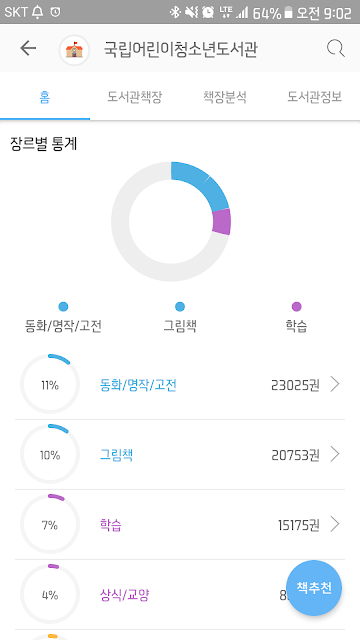360x640 pixels.
Task: Open search with magnifier icon
Action: (336, 49)
